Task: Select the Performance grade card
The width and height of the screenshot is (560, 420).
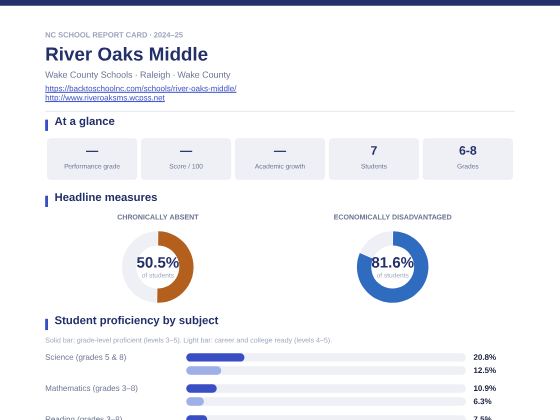Action: [x=92, y=159]
